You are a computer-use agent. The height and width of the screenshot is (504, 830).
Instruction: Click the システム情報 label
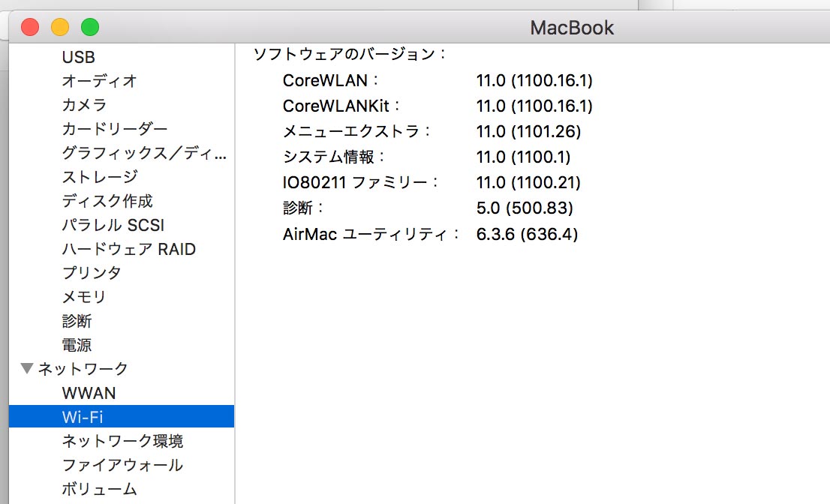pos(335,157)
